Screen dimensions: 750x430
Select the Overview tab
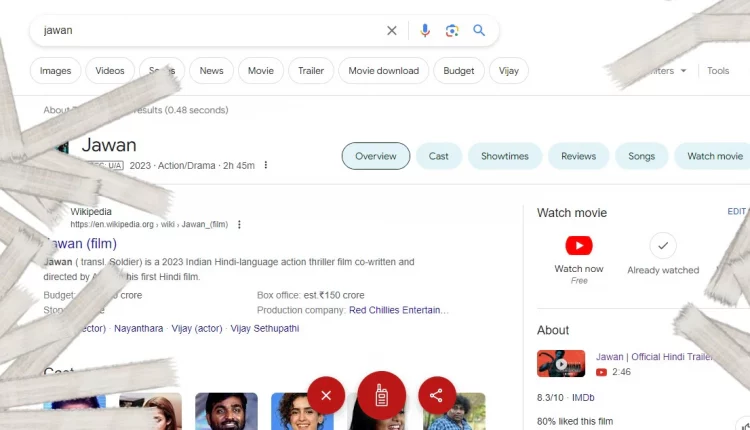(376, 156)
